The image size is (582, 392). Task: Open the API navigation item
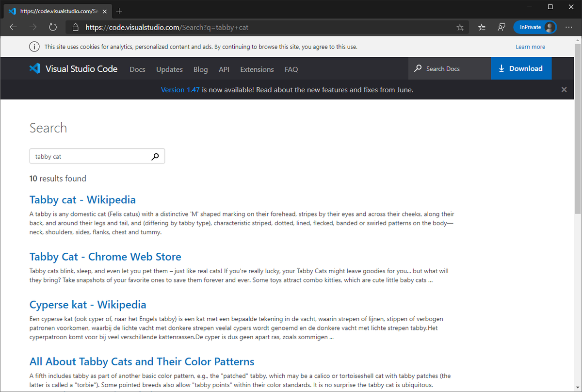(224, 69)
